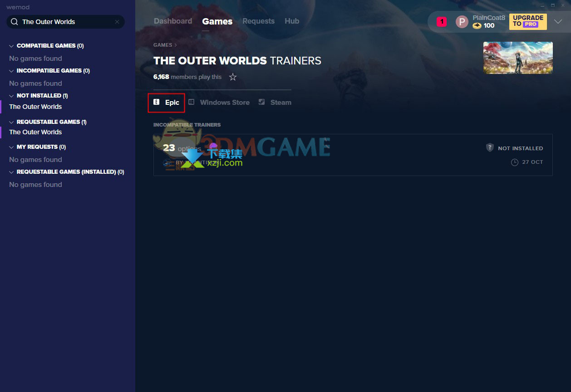Switch to the Hub tab
The image size is (571, 392).
pos(292,21)
